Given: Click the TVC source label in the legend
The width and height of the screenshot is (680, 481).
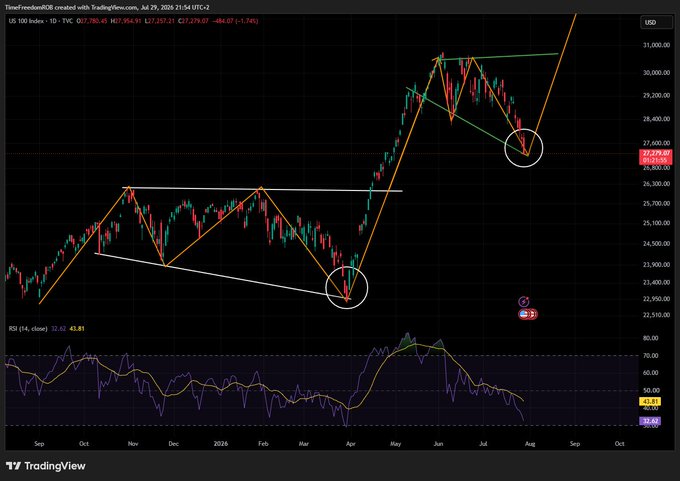Looking at the screenshot, I should [67, 21].
